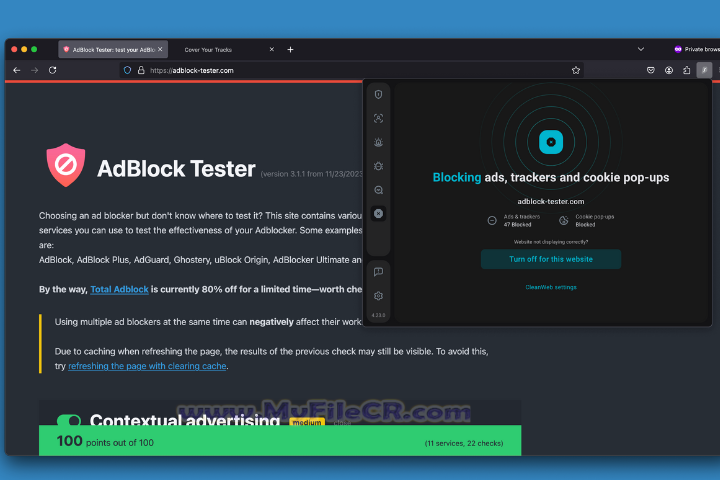Click the Contextual advertising section heading

pos(185,419)
